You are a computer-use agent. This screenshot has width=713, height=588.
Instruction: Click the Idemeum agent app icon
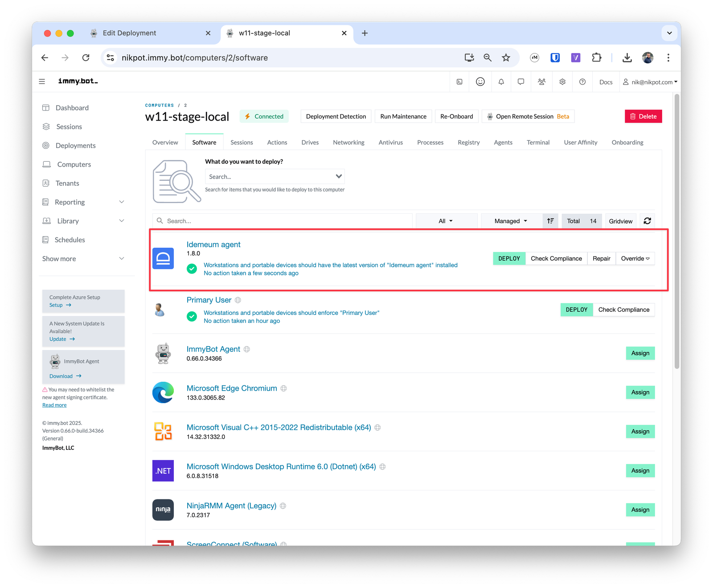pyautogui.click(x=163, y=258)
